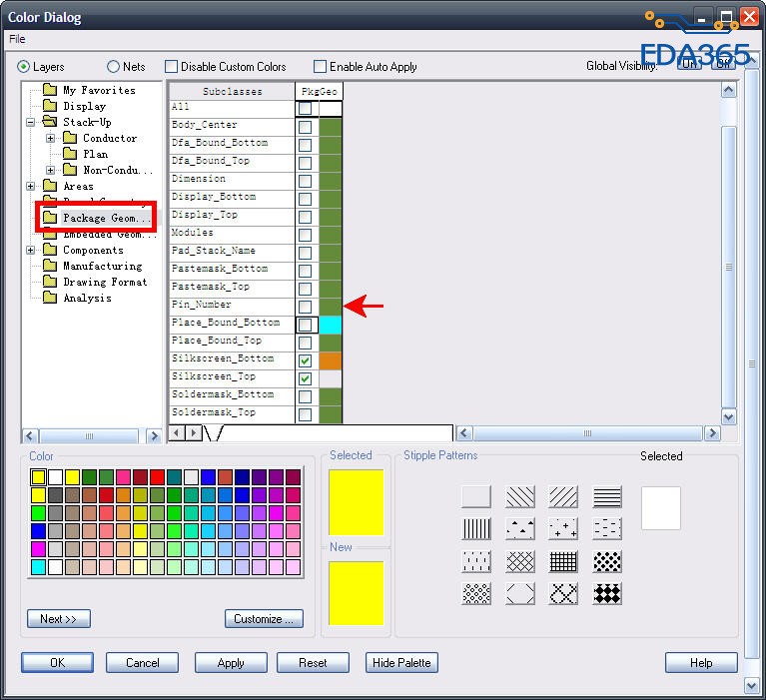Uncheck the Silkscreen_Top visibility checkbox
766x700 pixels.
[305, 379]
